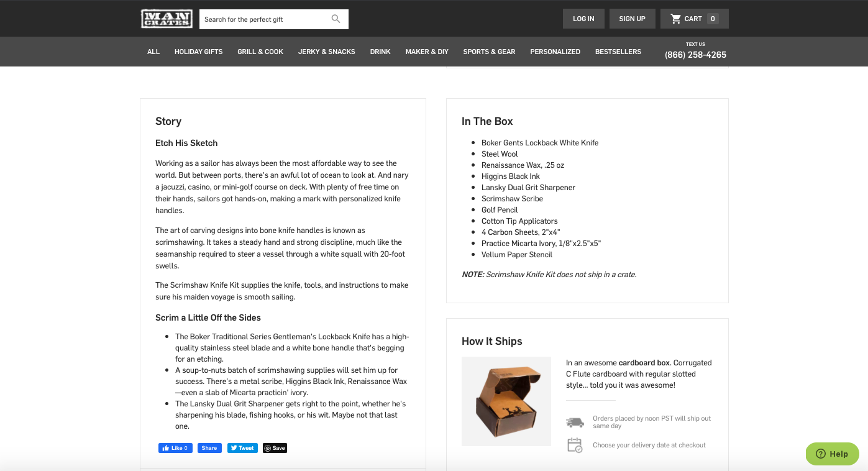Image resolution: width=868 pixels, height=471 pixels.
Task: Click the cardboard box shipping image
Action: tap(506, 401)
